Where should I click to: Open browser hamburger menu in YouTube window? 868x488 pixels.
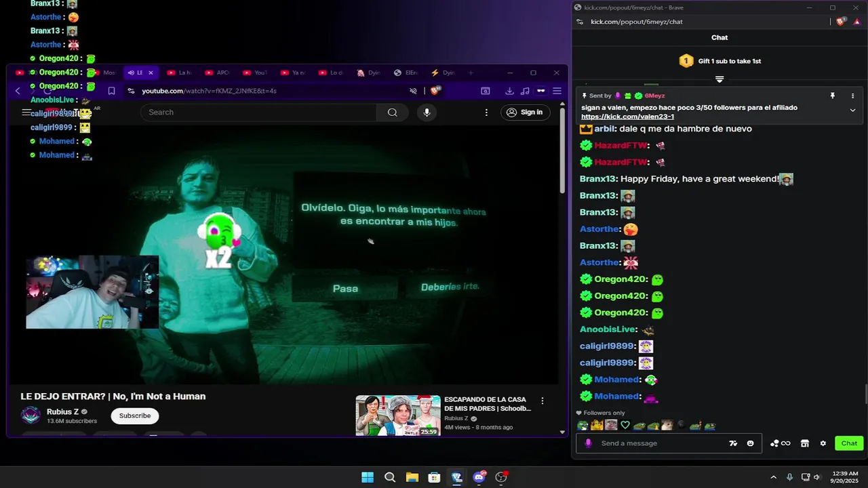pyautogui.click(x=557, y=91)
